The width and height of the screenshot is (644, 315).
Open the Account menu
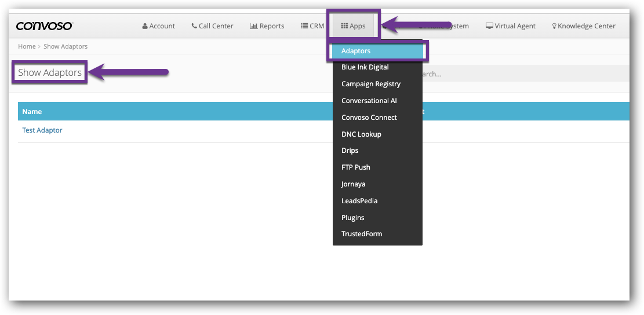click(x=158, y=26)
